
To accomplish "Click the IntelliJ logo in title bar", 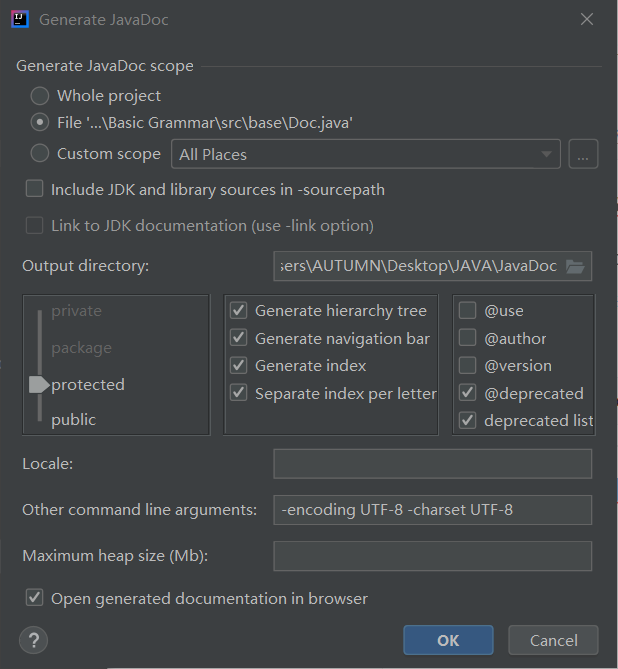I will (18, 19).
